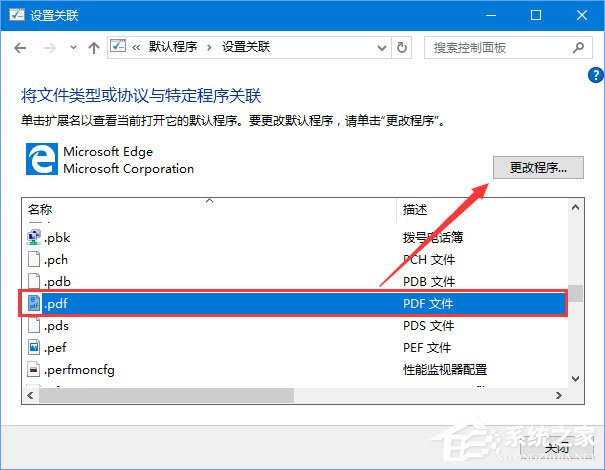Click the 性能监视器配置 description cell
Viewport: 605px width, 470px height.
445,370
